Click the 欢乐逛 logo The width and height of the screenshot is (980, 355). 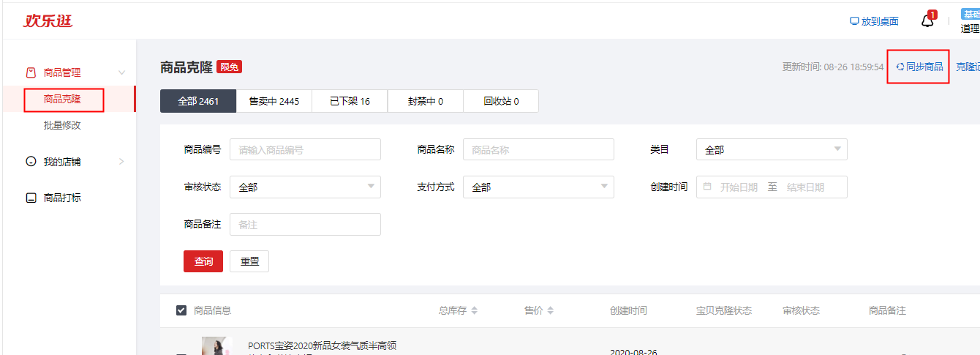pyautogui.click(x=48, y=21)
